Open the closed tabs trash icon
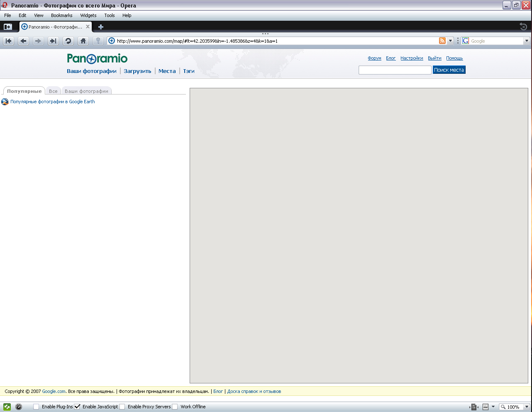 point(523,27)
